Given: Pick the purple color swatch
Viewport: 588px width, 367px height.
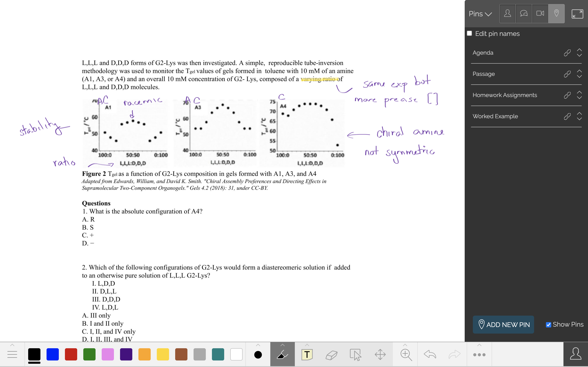Looking at the screenshot, I should [126, 354].
